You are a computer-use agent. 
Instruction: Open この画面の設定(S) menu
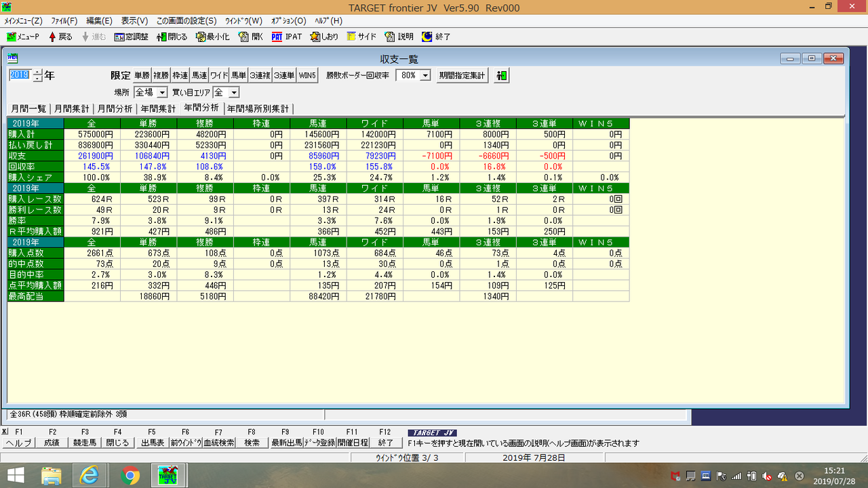coord(186,21)
